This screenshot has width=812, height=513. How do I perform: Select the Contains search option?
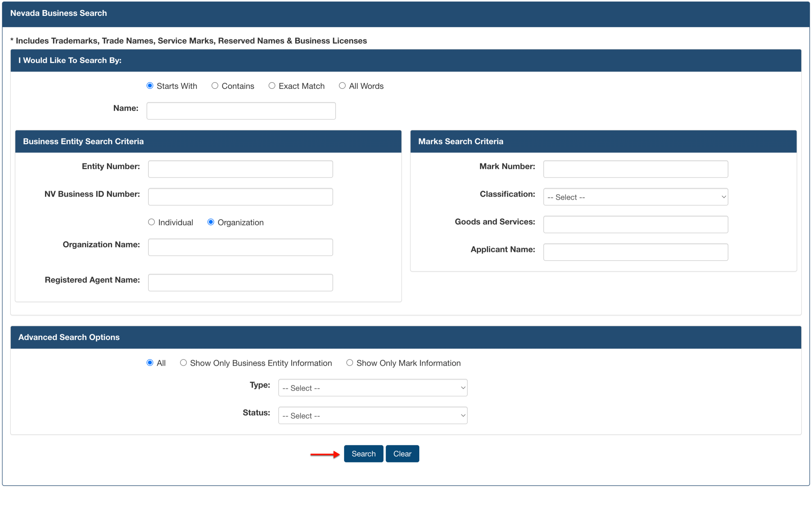coord(215,86)
